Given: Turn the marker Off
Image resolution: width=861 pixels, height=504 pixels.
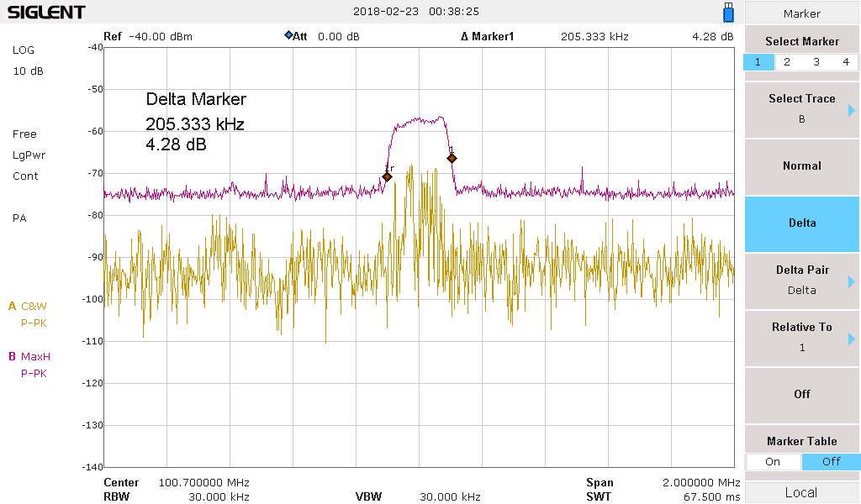Looking at the screenshot, I should tap(801, 394).
